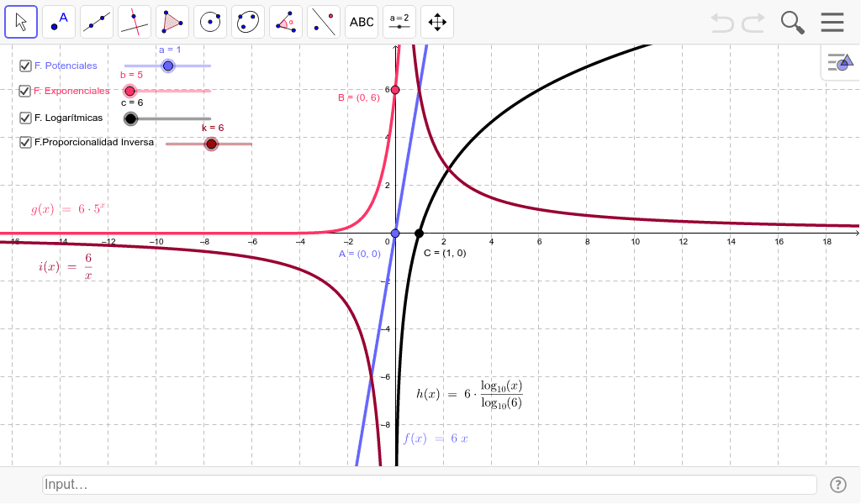Click the black slider c handle
Screen dimensions: 861x504
[x=130, y=118]
